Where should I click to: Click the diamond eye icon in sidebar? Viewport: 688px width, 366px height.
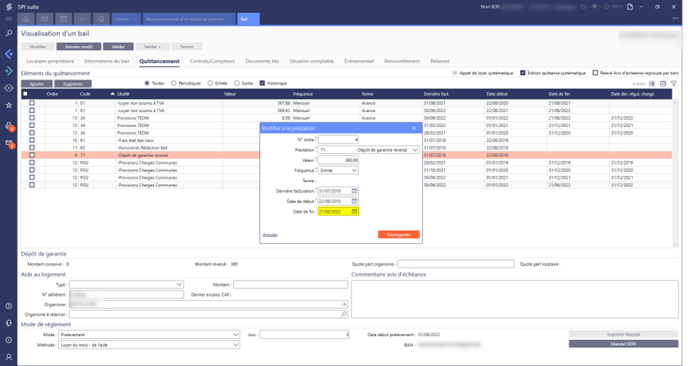tap(8, 88)
